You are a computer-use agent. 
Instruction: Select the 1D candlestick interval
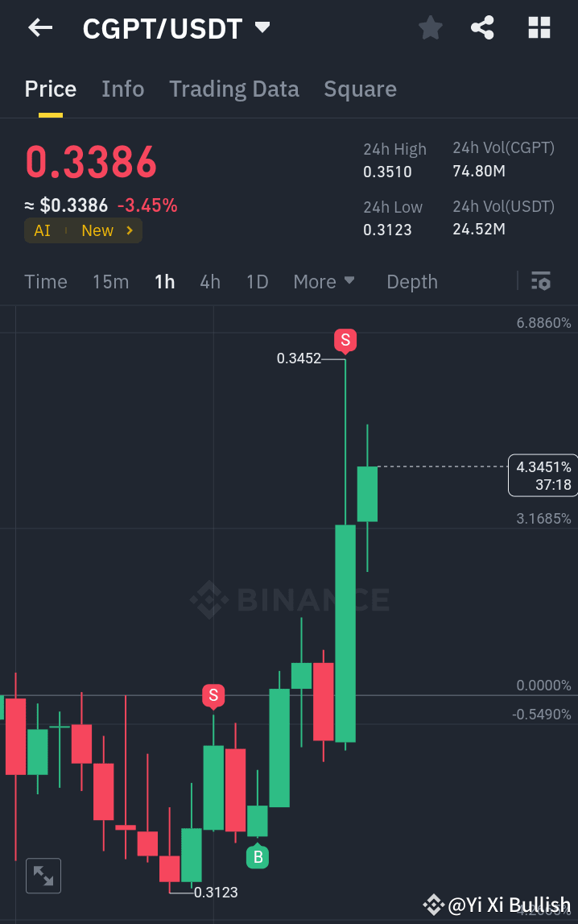click(x=257, y=282)
